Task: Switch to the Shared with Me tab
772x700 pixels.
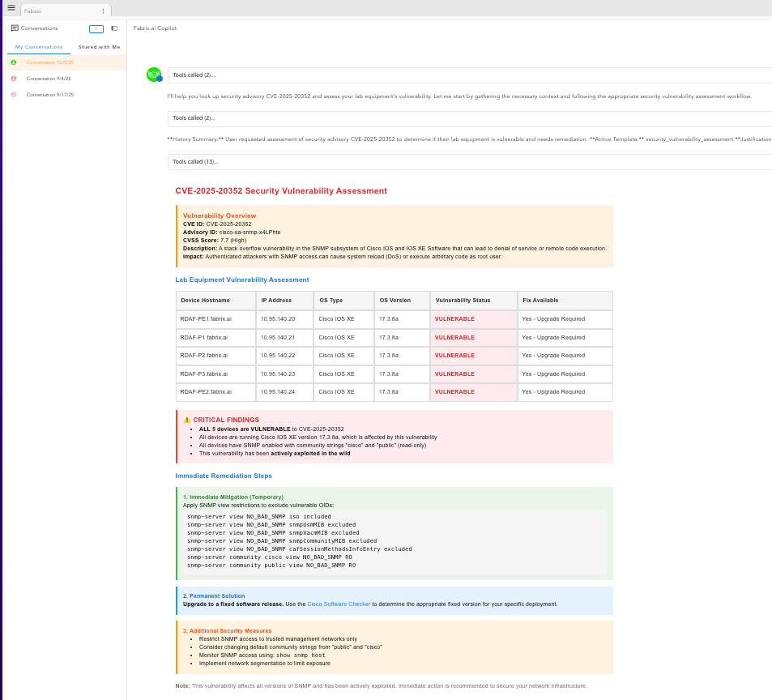Action: [x=99, y=47]
